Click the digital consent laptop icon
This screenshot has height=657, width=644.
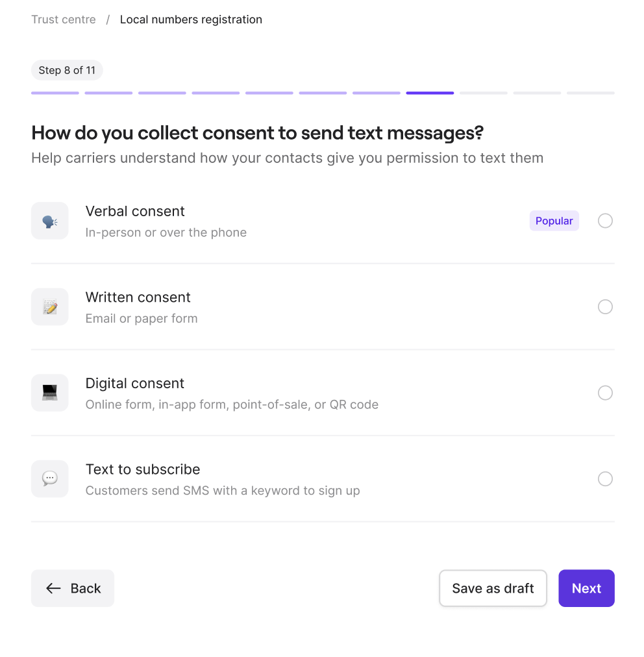point(50,392)
